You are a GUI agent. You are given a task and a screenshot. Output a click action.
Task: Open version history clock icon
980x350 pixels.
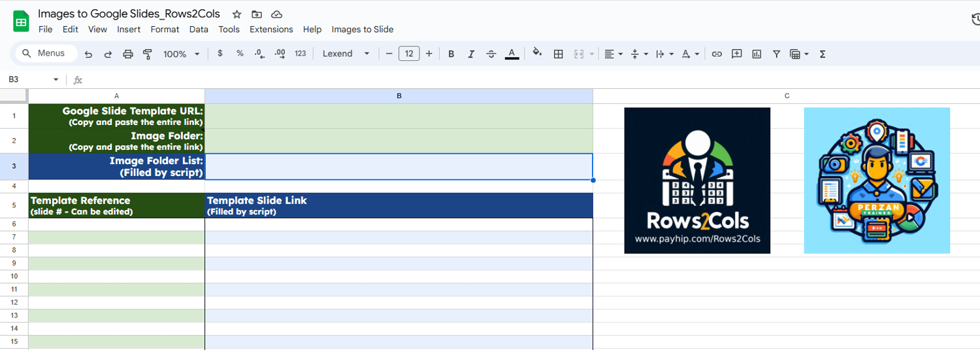(975, 20)
